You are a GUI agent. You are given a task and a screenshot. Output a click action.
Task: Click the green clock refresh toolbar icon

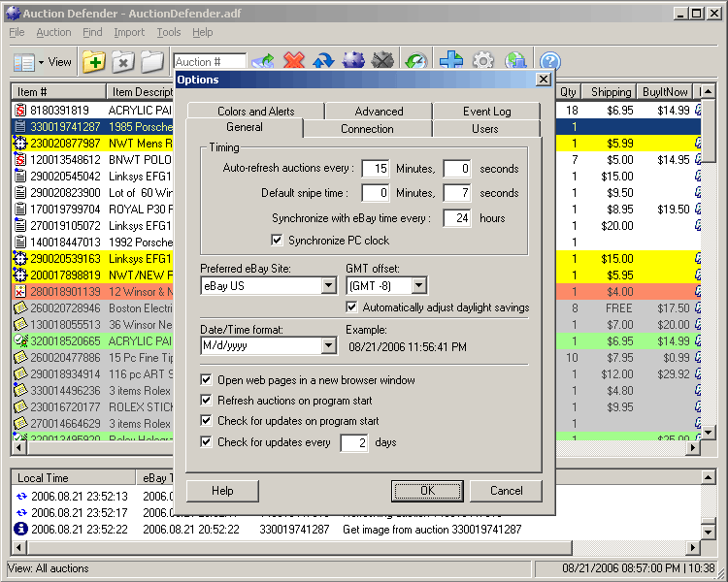click(x=415, y=61)
